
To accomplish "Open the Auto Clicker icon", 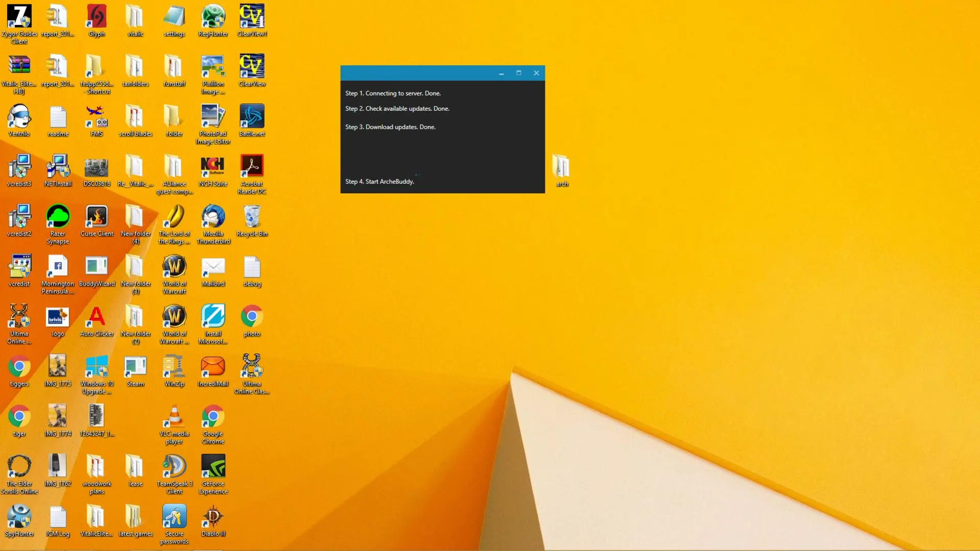I will point(97,317).
